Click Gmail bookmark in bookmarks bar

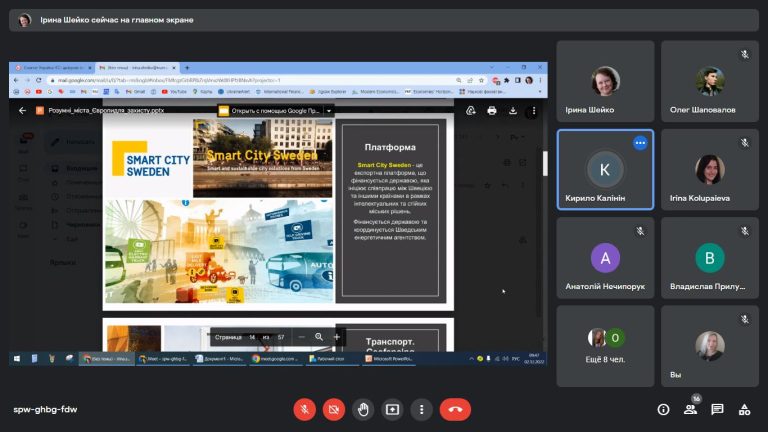tap(135, 92)
